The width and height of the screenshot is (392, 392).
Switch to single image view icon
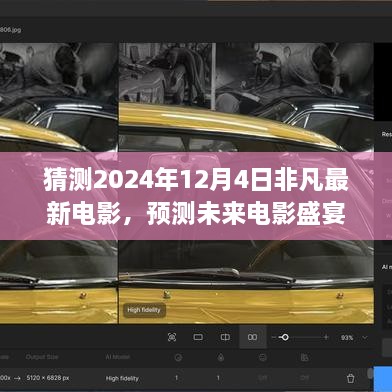pos(198,337)
